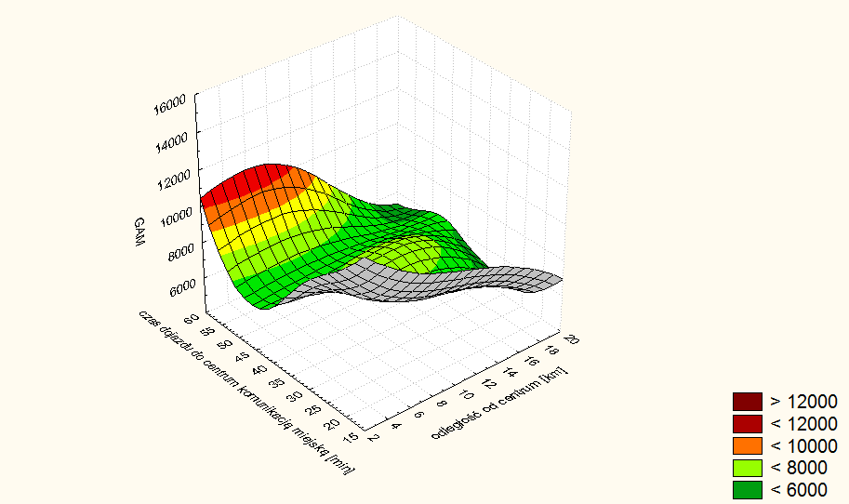
Task: Click the yellow band on the surface
Action: pyautogui.click(x=271, y=219)
